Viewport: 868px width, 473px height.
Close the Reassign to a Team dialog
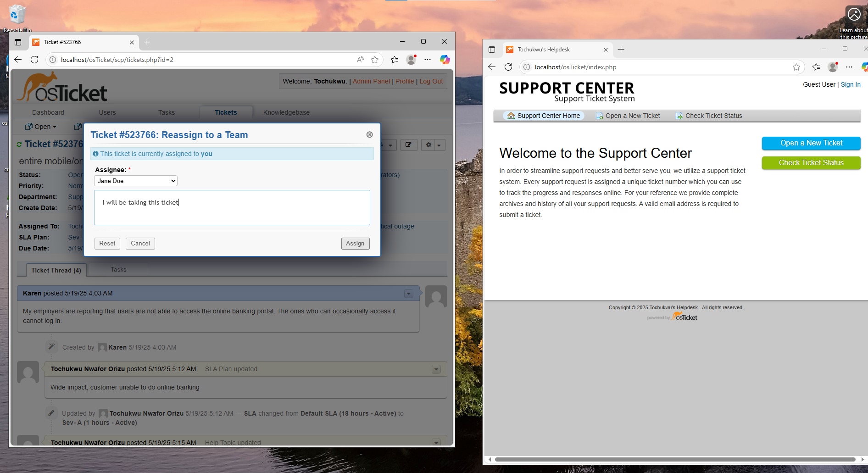[370, 134]
